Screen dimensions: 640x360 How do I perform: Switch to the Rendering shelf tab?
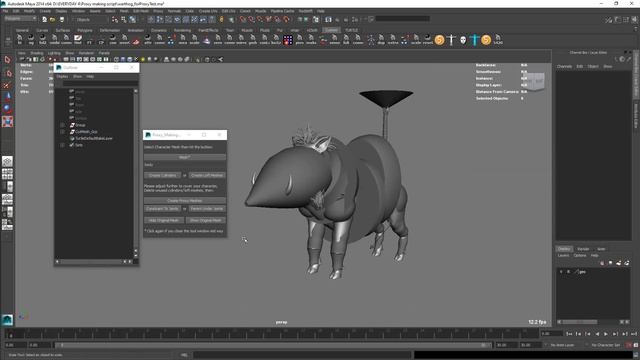tap(182, 30)
